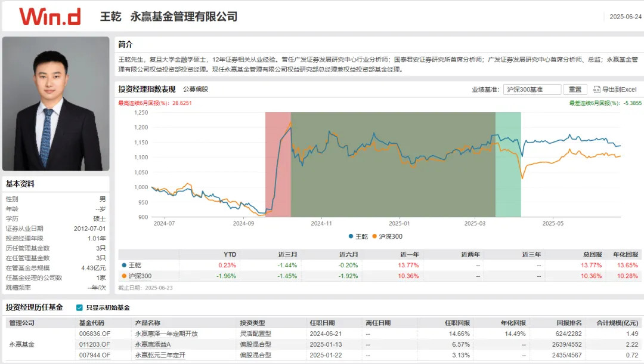Click the light green shaded chart region
644x364 pixels.
(508, 164)
